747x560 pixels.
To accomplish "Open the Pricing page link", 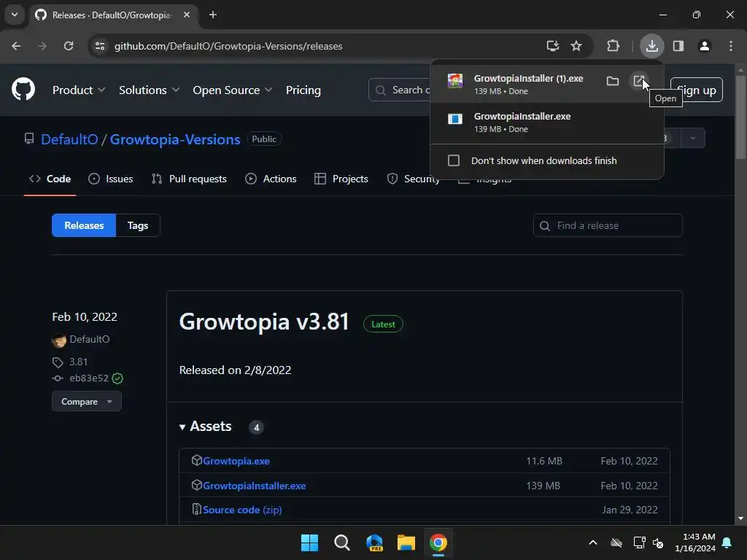I will [303, 90].
